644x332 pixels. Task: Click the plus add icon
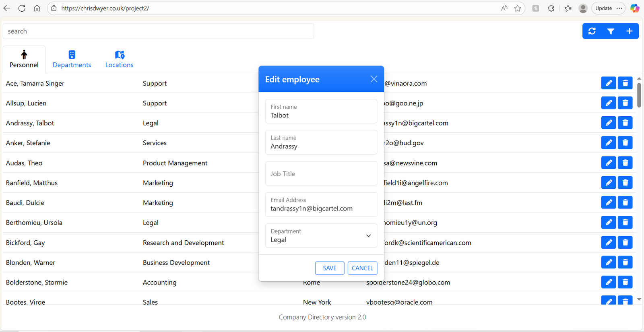click(x=630, y=31)
